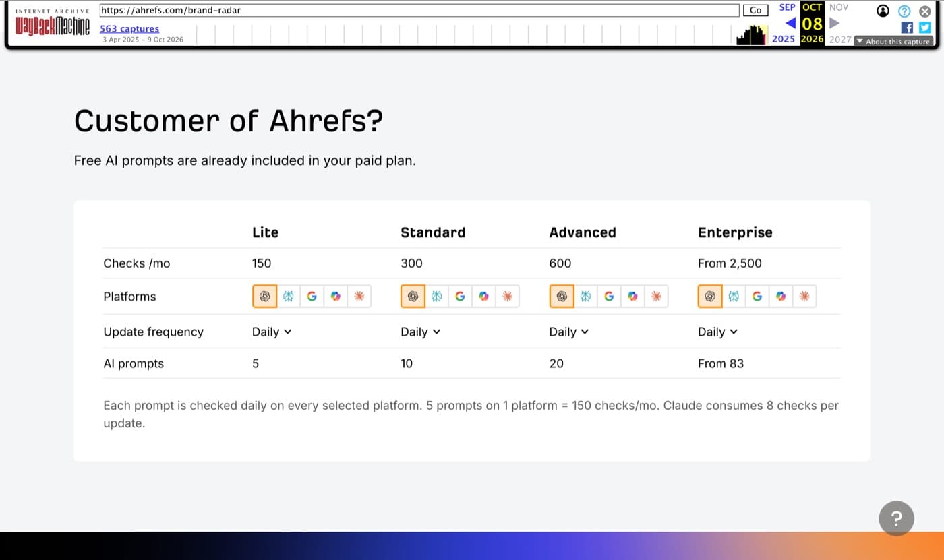Share capture on Twitter
Image resolution: width=944 pixels, height=560 pixels.
tap(925, 28)
